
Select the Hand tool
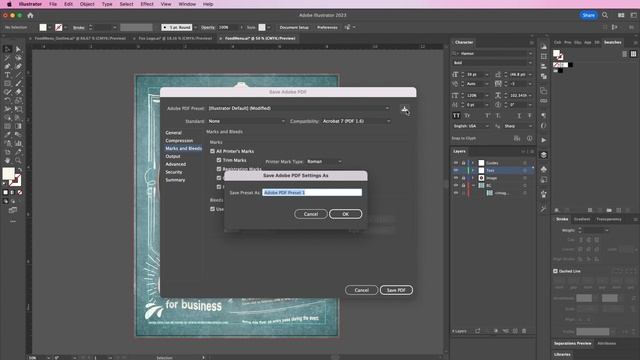pos(7,160)
